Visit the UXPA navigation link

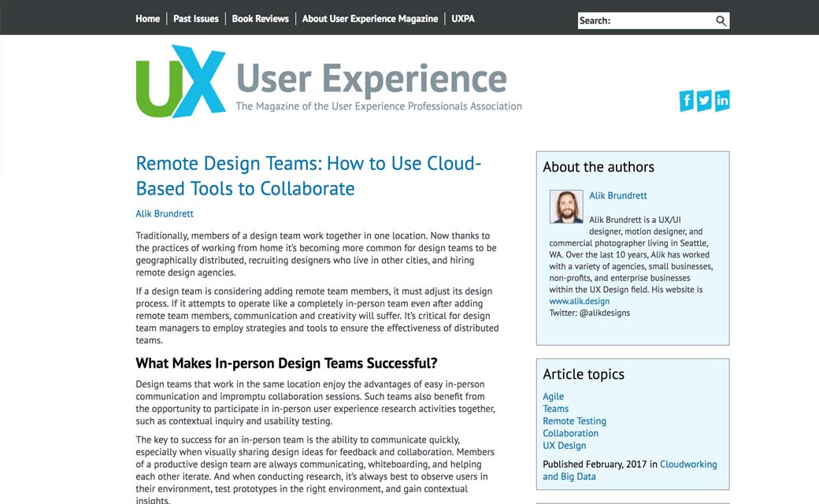(463, 19)
